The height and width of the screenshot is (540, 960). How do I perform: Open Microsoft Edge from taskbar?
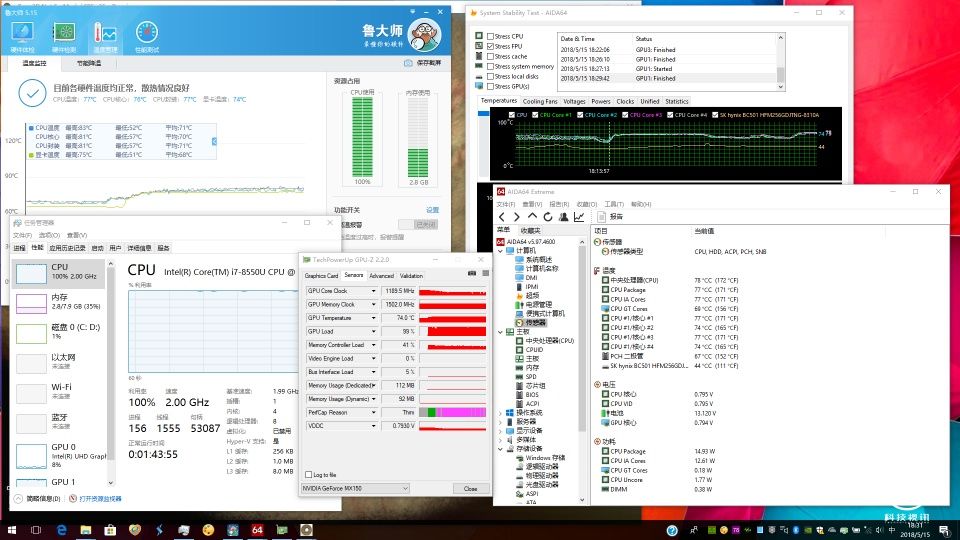[61, 530]
